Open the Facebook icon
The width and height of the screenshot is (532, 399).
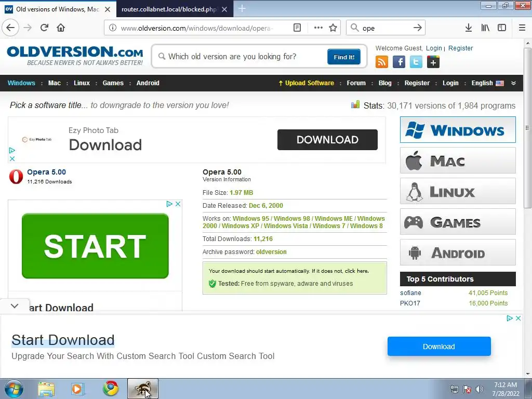399,62
